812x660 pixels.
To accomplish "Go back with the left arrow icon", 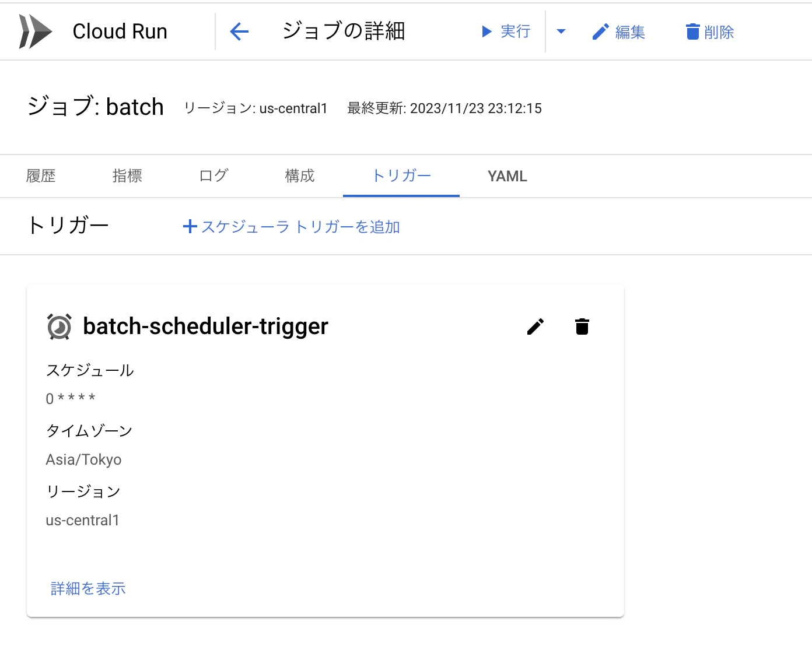I will click(x=239, y=31).
